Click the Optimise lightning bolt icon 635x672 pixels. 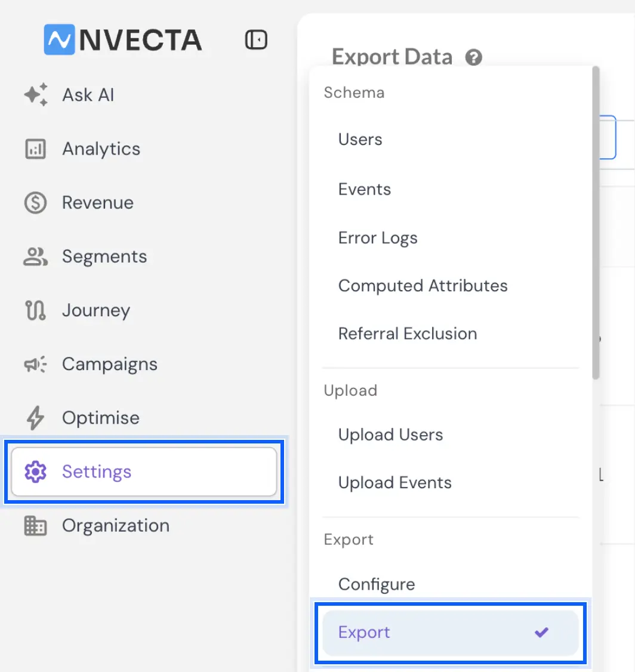pyautogui.click(x=35, y=418)
